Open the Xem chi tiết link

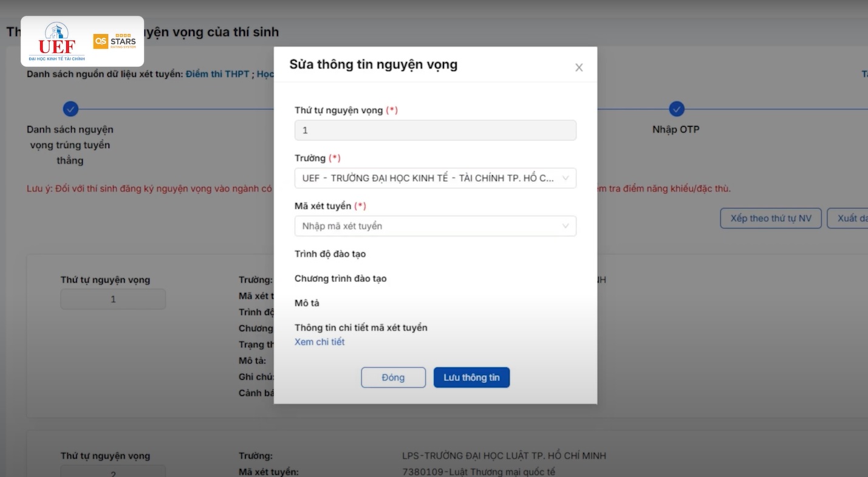[320, 342]
